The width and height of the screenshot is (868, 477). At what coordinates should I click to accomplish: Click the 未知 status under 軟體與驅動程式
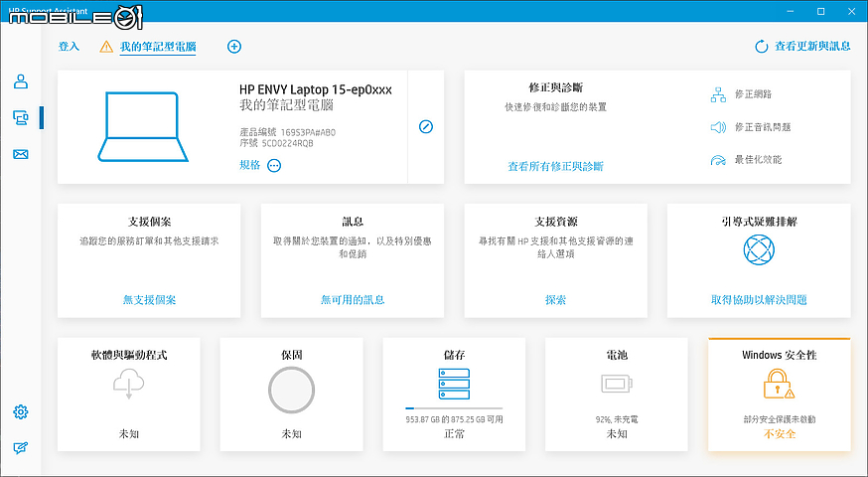(128, 434)
